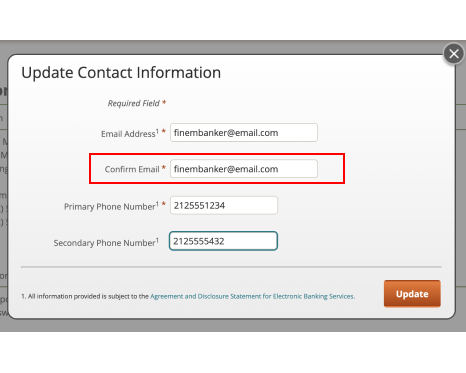Click the red asterisk beside Required Field

(164, 102)
